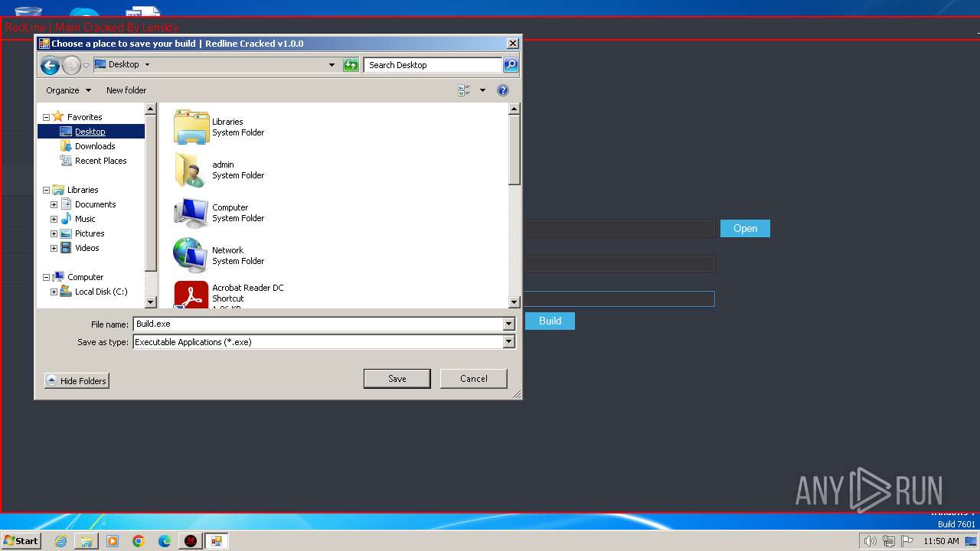
Task: Click the Action Center flag icon
Action: coord(907,541)
